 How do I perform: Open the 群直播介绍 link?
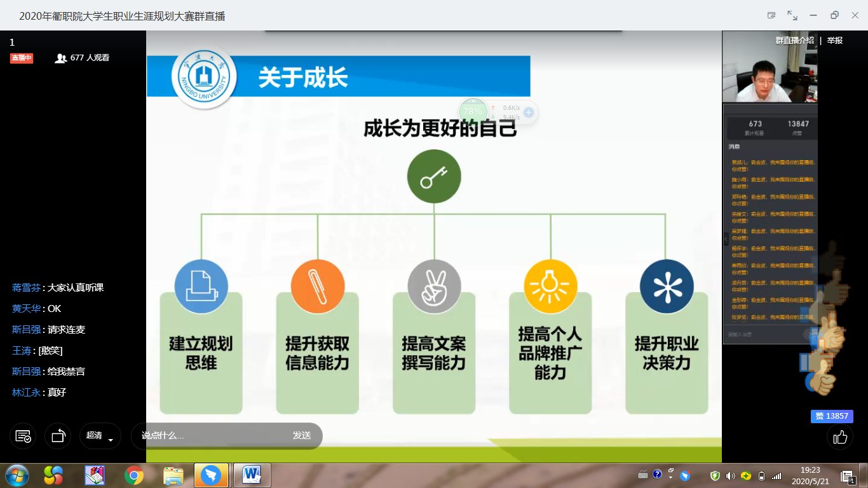[x=794, y=40]
